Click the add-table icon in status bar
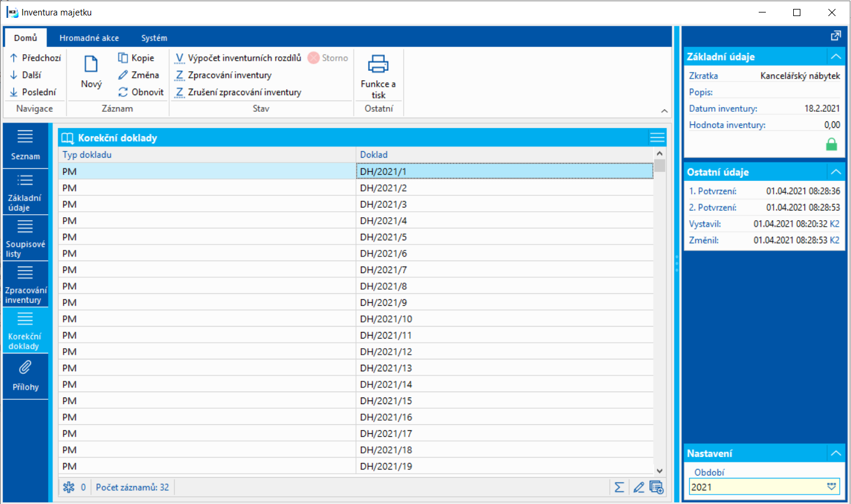This screenshot has height=504, width=851. (x=656, y=487)
